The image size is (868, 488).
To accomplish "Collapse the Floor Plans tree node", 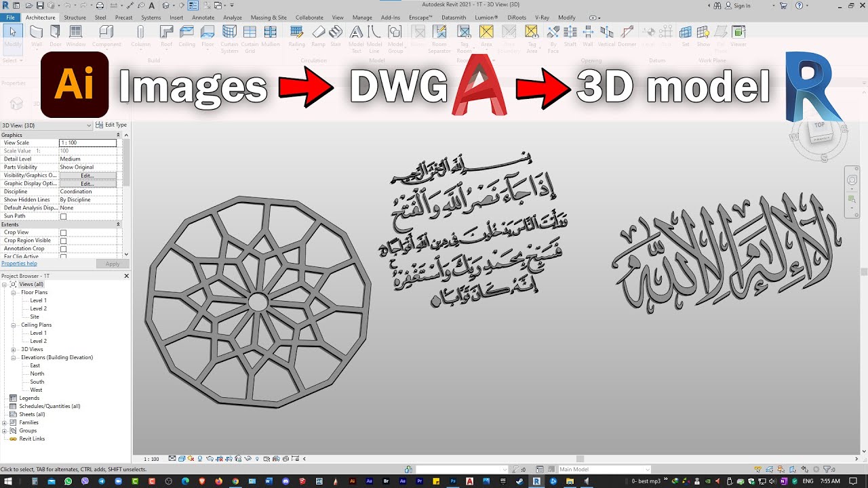I will (x=13, y=292).
